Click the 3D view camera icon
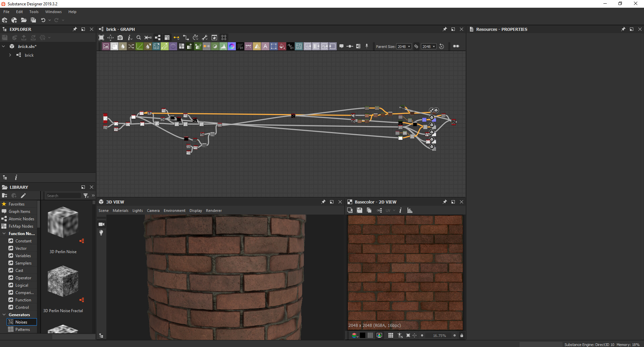The width and height of the screenshot is (644, 347). 101,224
